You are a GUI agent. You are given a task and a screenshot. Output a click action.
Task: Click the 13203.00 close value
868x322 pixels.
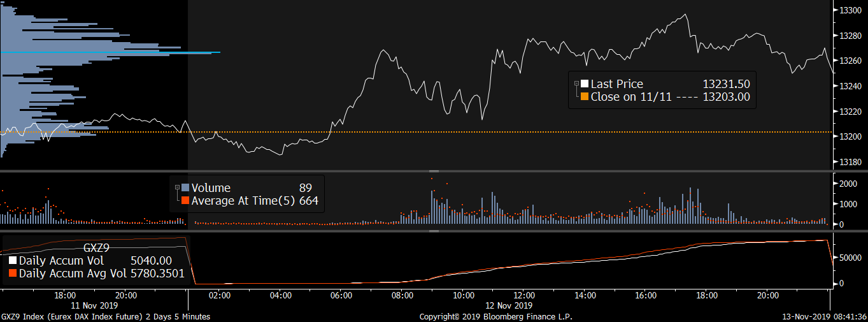(726, 97)
